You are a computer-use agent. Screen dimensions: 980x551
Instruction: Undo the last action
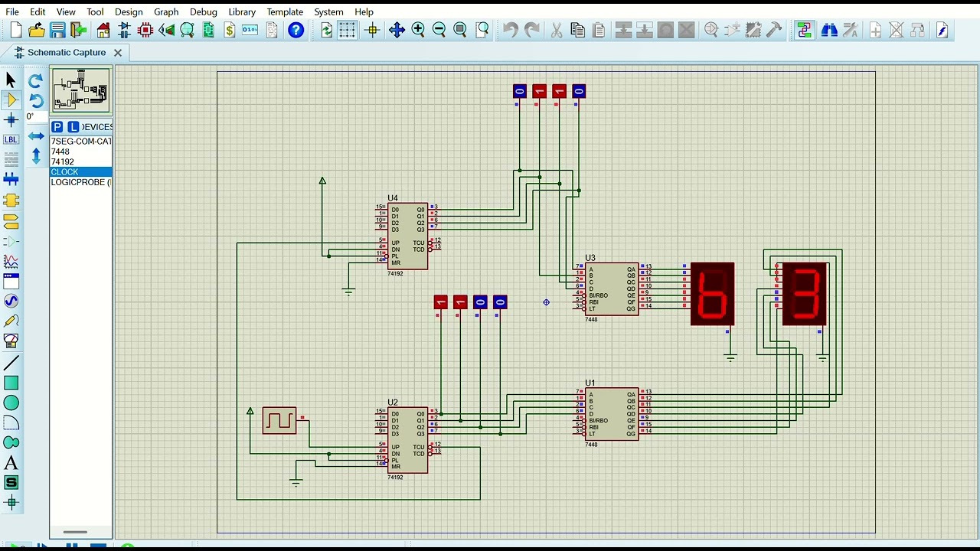pyautogui.click(x=510, y=30)
